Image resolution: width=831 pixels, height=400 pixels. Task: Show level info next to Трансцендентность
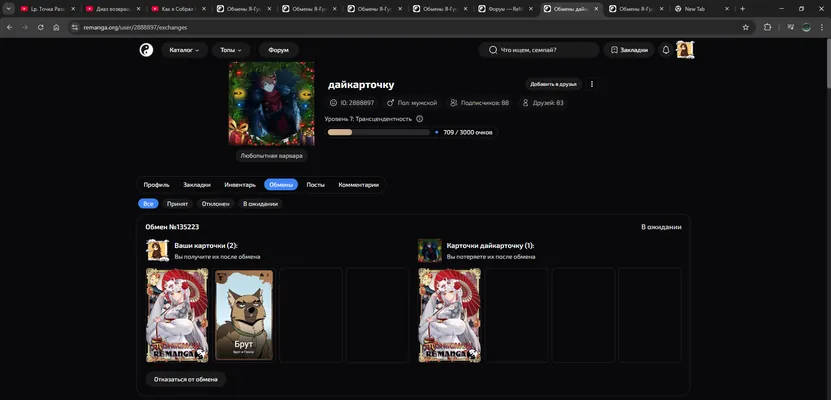[x=420, y=119]
